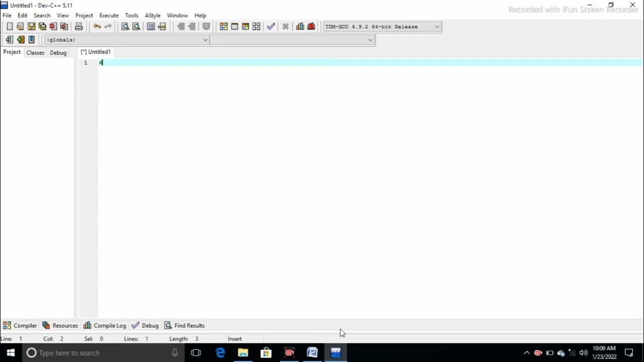Image resolution: width=644 pixels, height=362 pixels.
Task: Click the green arrow bookmark toggle icon
Action: pyautogui.click(x=20, y=40)
